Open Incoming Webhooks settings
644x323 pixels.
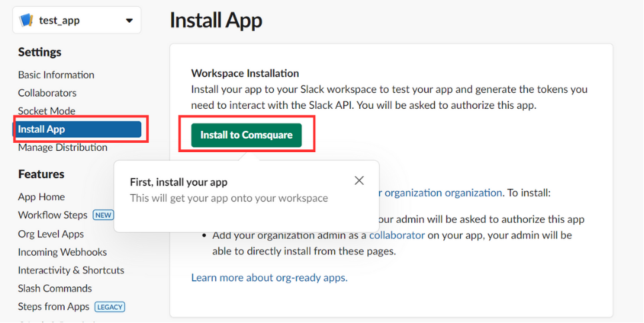(x=63, y=252)
